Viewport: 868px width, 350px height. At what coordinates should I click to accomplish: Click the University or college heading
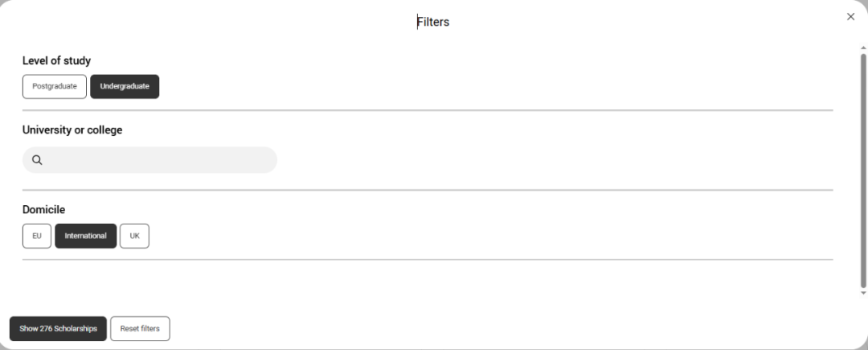pos(72,130)
